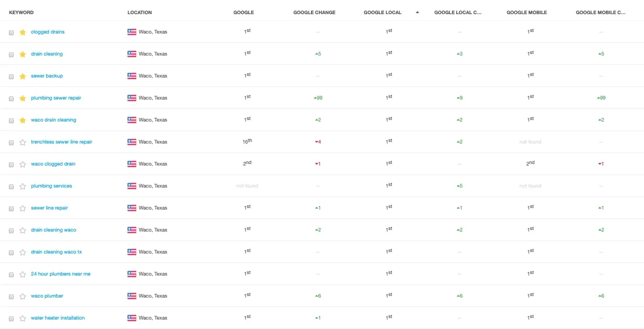This screenshot has height=329, width=644.
Task: Sort by the Google Change column header
Action: click(314, 13)
